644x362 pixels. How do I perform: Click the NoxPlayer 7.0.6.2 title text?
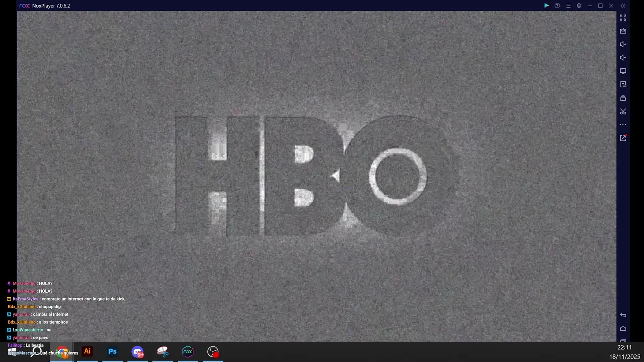coord(51,6)
